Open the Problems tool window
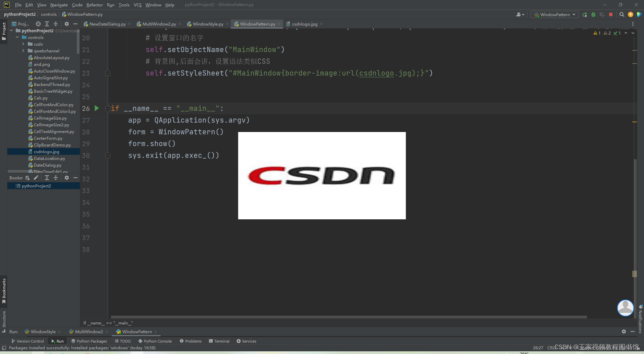 (191, 341)
